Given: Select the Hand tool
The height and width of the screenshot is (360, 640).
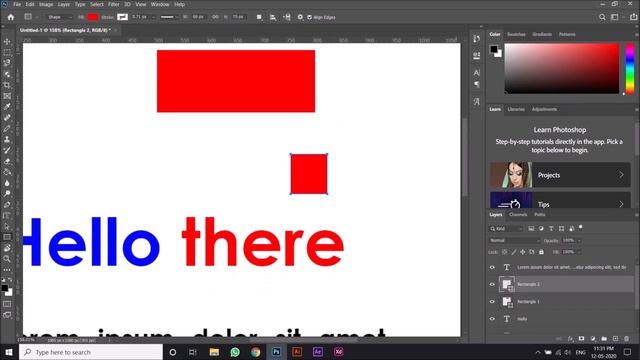Looking at the screenshot, I should [7, 248].
